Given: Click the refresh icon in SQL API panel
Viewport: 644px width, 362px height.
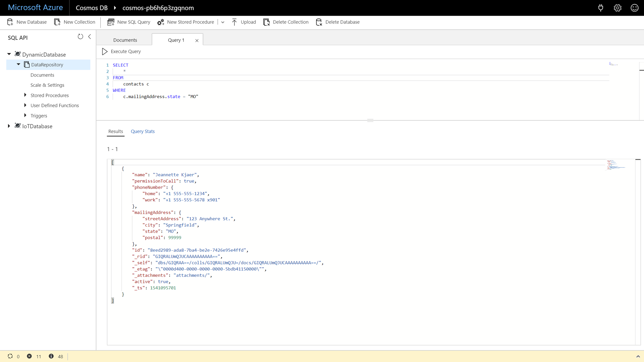Looking at the screenshot, I should (80, 37).
